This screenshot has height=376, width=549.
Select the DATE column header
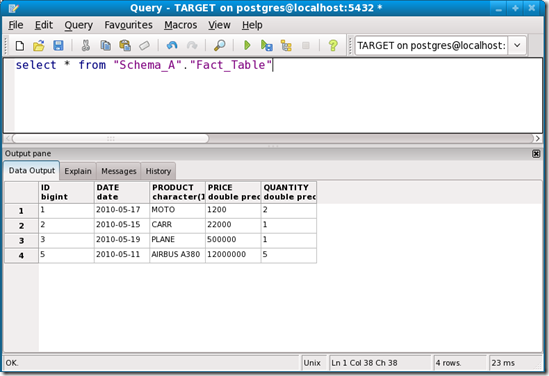pyautogui.click(x=122, y=192)
